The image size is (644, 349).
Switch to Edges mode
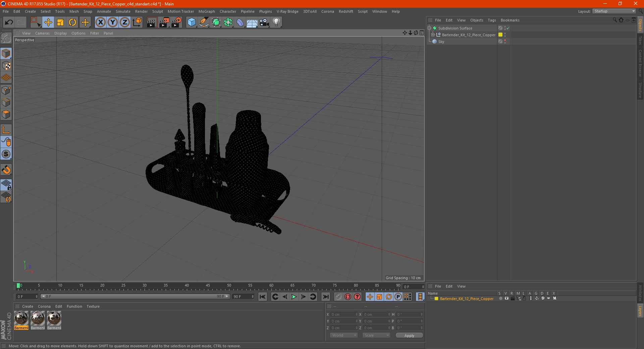coord(6,102)
